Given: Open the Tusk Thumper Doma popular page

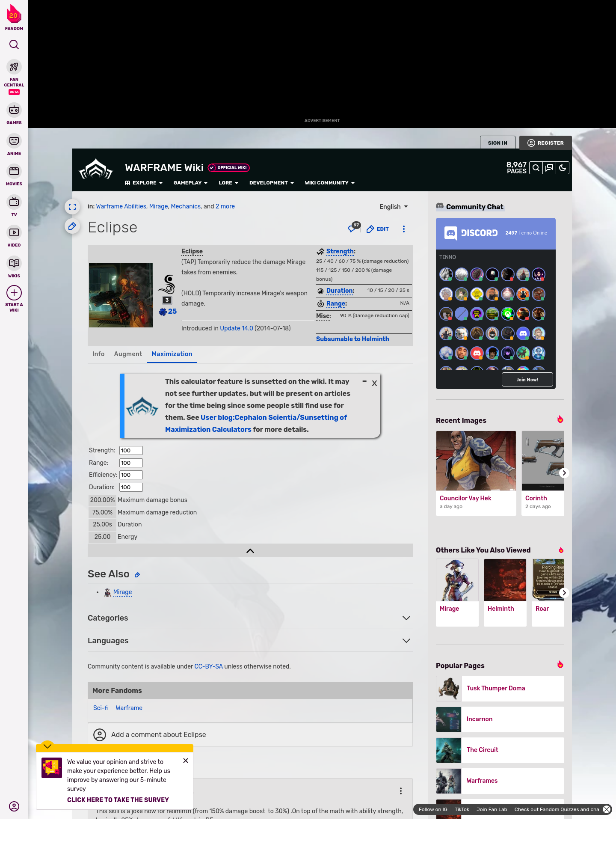Looking at the screenshot, I should pyautogui.click(x=500, y=688).
